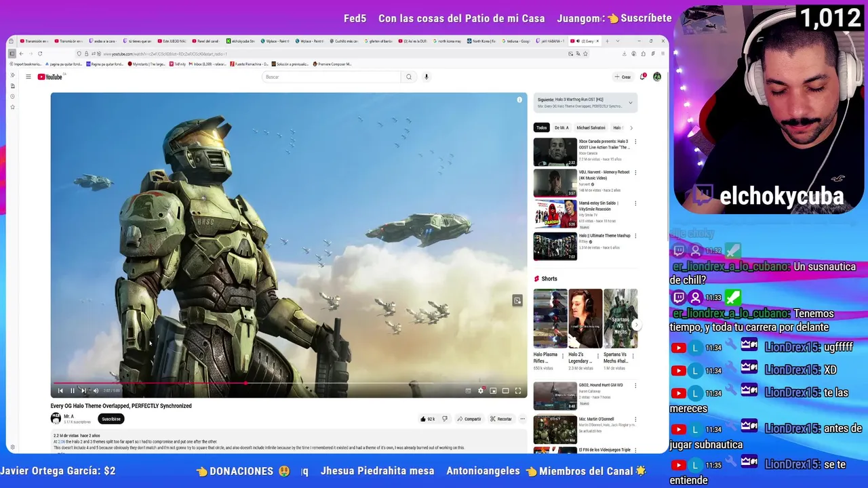Toggle the browser sidebar panel button
Image resolution: width=868 pixels, height=488 pixels.
coord(12,54)
